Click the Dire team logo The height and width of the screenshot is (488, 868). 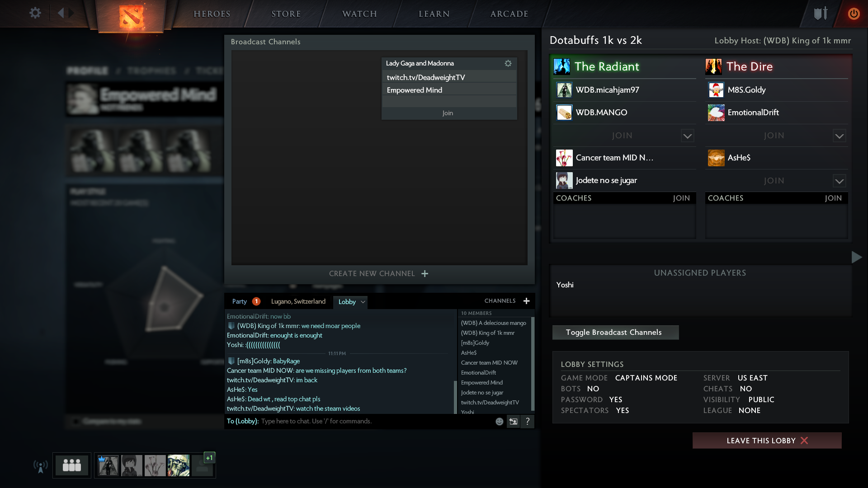click(714, 66)
